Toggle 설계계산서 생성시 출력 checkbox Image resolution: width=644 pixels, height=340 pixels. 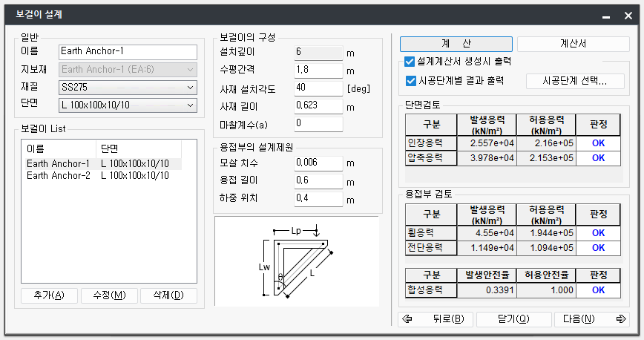tap(410, 62)
